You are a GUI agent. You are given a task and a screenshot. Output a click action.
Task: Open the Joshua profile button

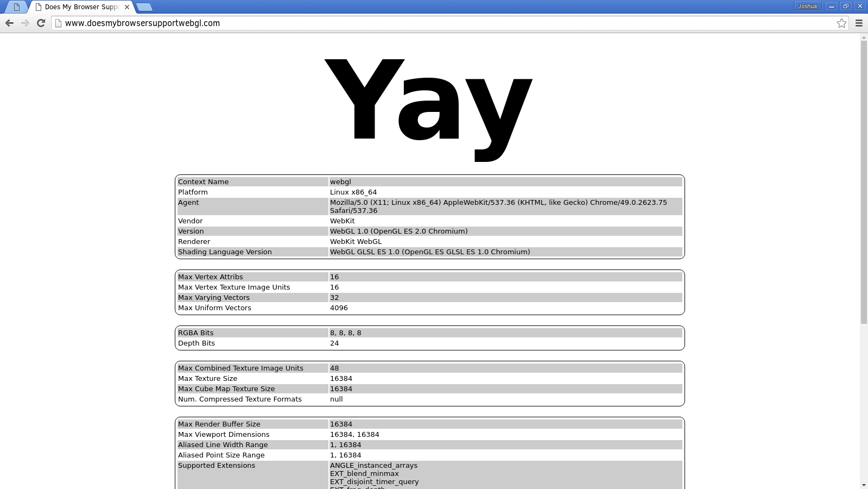[x=808, y=6]
